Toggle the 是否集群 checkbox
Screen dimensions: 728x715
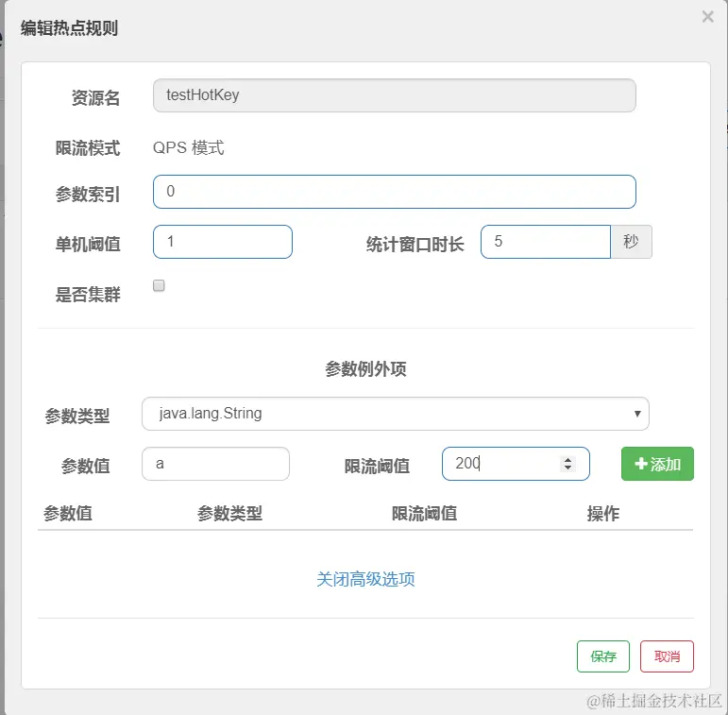coord(159,285)
